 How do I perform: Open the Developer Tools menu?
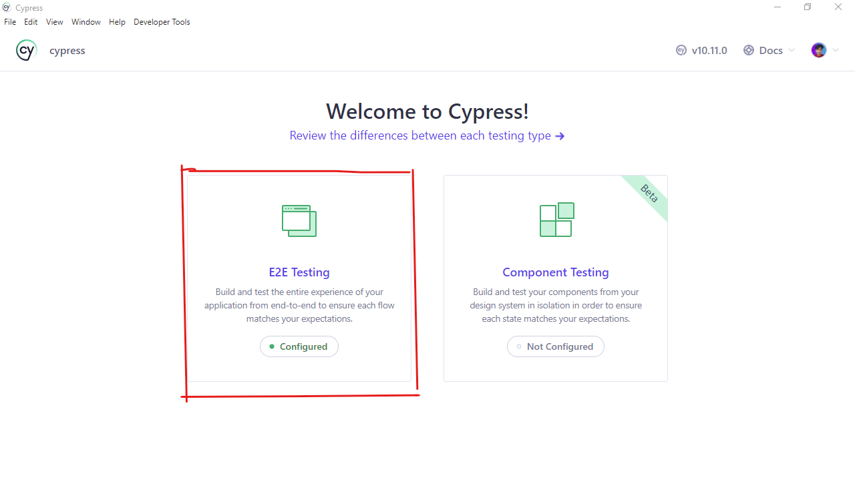pyautogui.click(x=162, y=22)
